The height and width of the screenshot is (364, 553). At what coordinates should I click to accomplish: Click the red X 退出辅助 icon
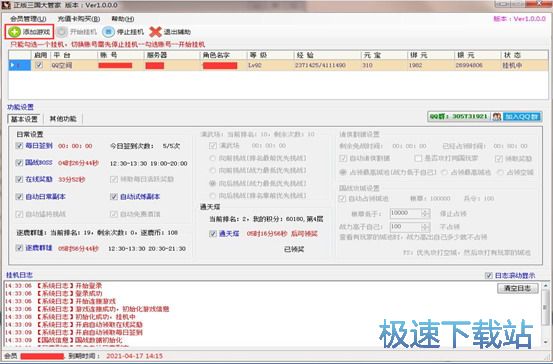[155, 32]
